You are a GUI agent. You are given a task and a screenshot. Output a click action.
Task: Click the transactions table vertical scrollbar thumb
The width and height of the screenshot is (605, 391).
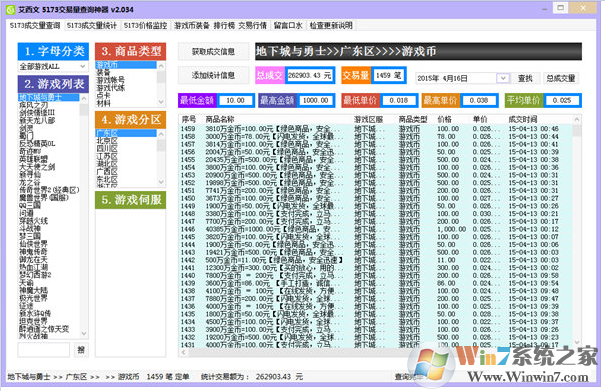click(x=577, y=130)
